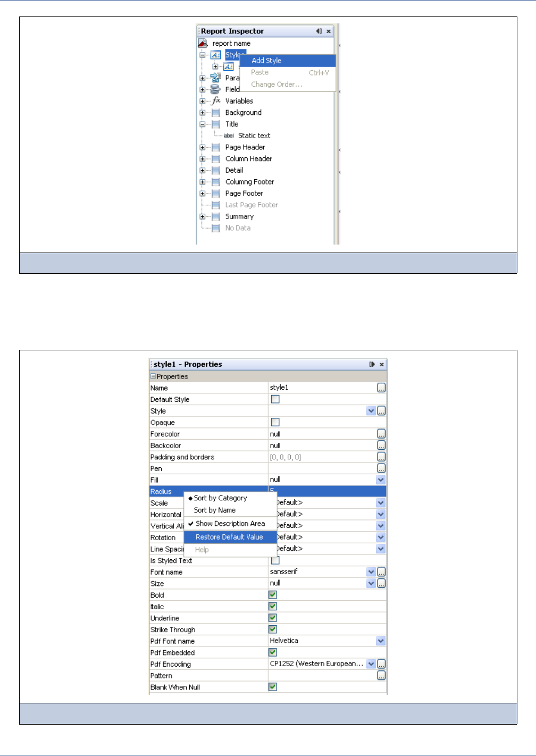Select Sort by Category option
Screen dimensions: 536x756
(230, 498)
